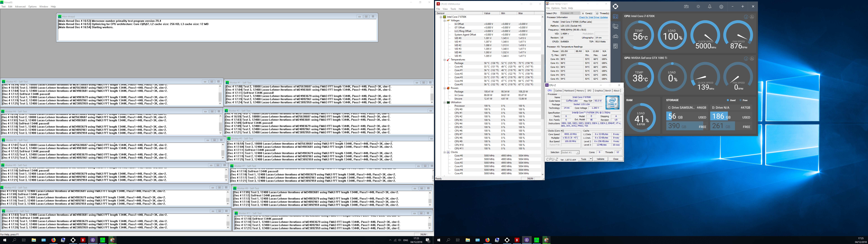The image size is (868, 244).
Task: Open the Advanced menu in Prime95
Action: tap(20, 6)
